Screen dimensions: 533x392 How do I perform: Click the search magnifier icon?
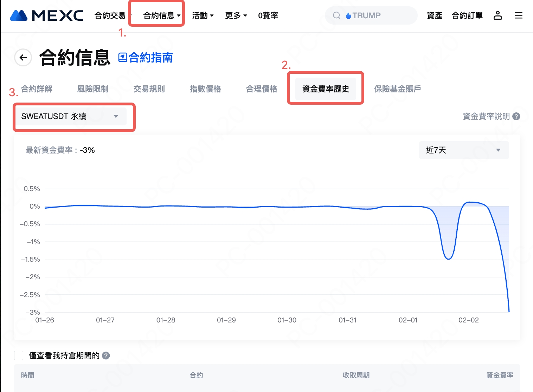click(x=336, y=15)
